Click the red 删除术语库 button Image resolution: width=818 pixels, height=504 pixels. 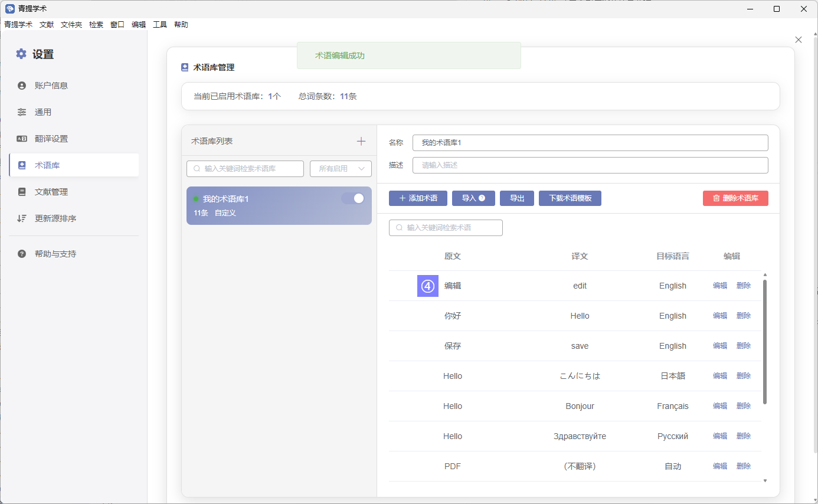pyautogui.click(x=735, y=198)
